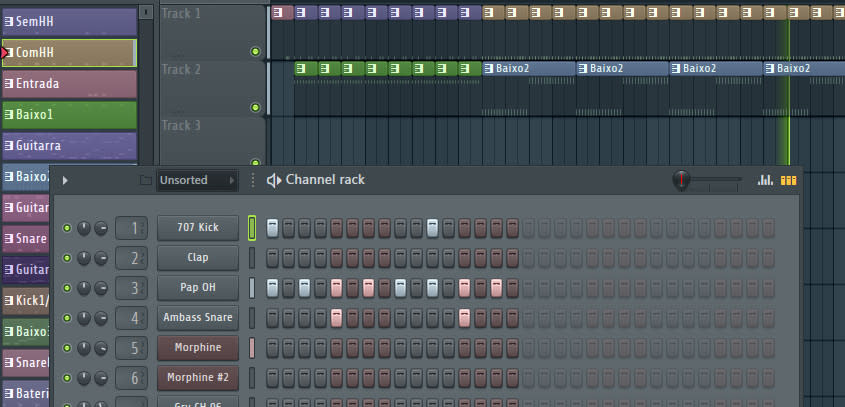Open mixer track selector 4 for Ambass Snare
This screenshot has width=845, height=407.
(x=131, y=318)
